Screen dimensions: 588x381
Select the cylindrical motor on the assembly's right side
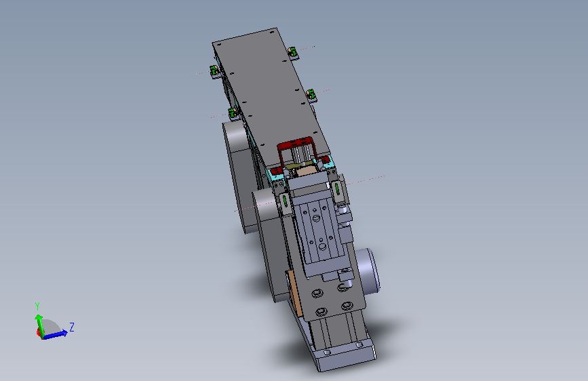[367, 273]
